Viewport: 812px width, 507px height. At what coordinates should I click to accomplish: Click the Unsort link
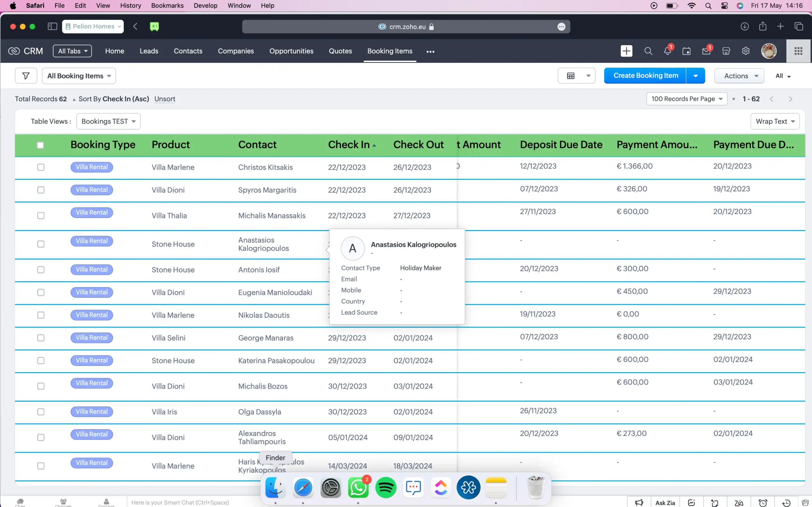(165, 99)
